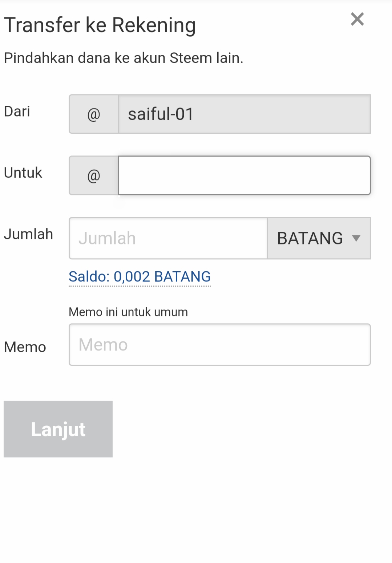Click the Saldo: 0,002 BATANG balance link
Viewport: 392px width, 563px height.
tap(140, 277)
